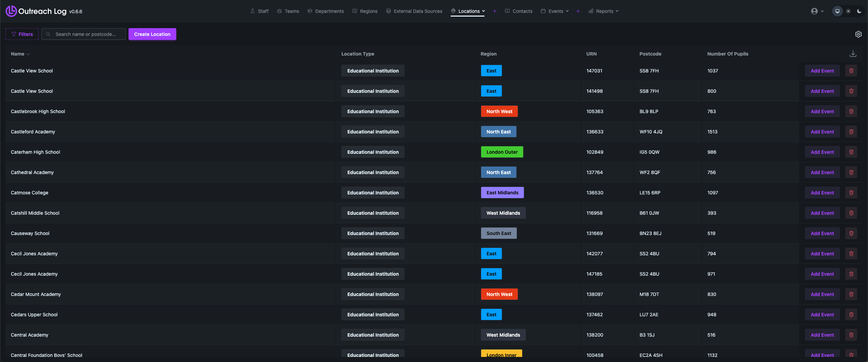The height and width of the screenshot is (362, 868).
Task: Open table settings via the gear icon
Action: click(x=858, y=34)
